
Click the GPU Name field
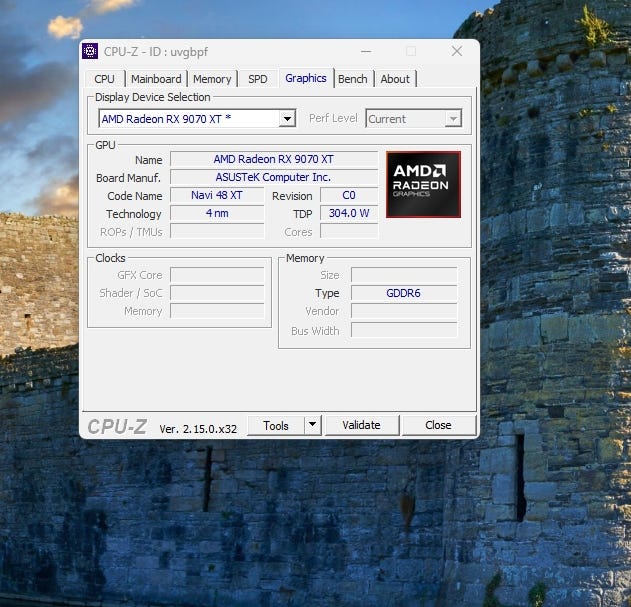(x=273, y=160)
